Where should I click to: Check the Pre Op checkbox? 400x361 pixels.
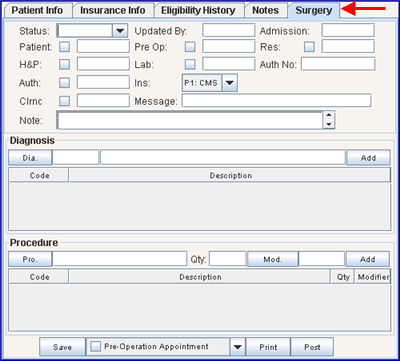pyautogui.click(x=190, y=47)
